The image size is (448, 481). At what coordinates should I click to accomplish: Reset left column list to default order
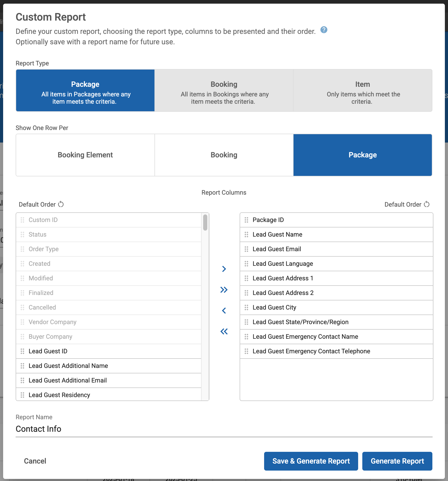tap(61, 204)
